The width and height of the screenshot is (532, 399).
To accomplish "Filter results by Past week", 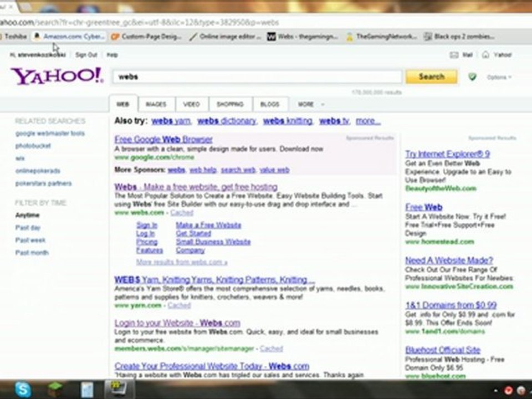I will [30, 240].
